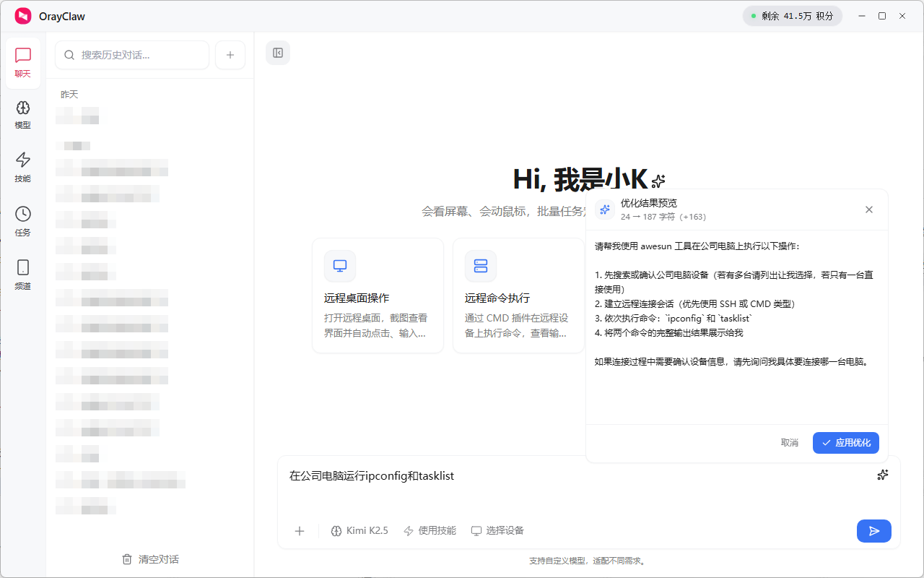Click the 剩余 41.5万 积分 points badge
924x578 pixels.
tap(793, 16)
